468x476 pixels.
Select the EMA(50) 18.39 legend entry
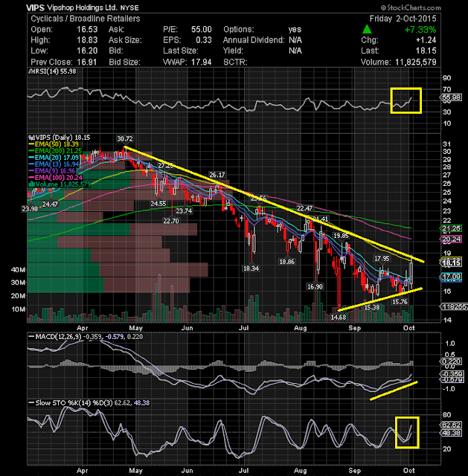click(54, 144)
